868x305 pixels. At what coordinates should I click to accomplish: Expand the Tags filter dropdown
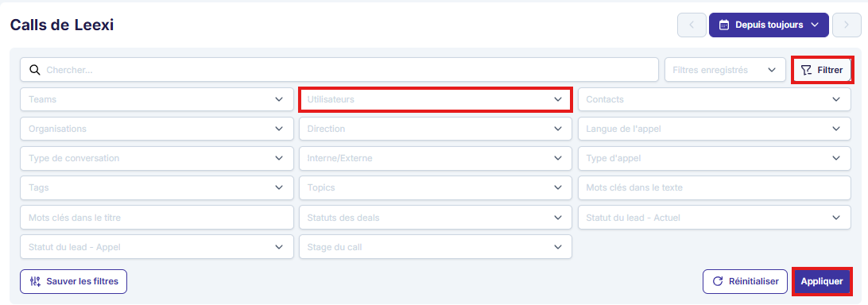point(157,187)
